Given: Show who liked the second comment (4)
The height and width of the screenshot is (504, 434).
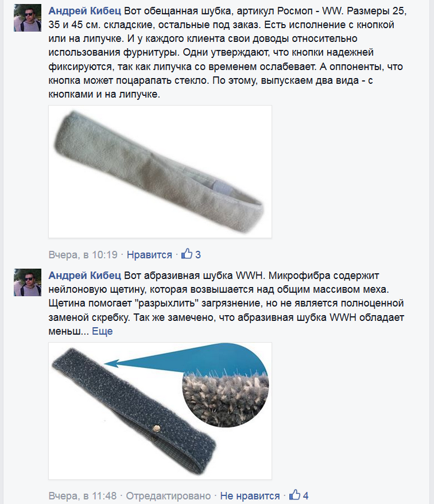Looking at the screenshot, I should [x=305, y=495].
